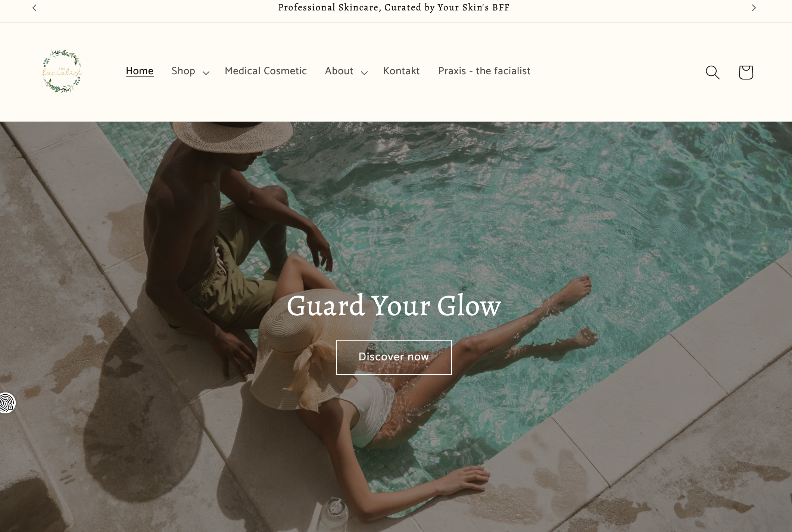
Task: Go to the Home menu item
Action: 140,71
